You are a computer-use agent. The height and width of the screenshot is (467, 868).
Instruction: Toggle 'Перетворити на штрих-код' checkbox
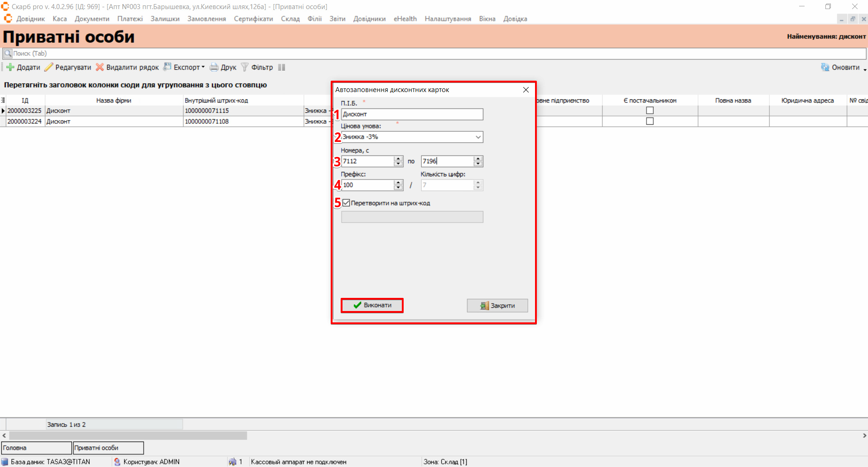pyautogui.click(x=347, y=203)
